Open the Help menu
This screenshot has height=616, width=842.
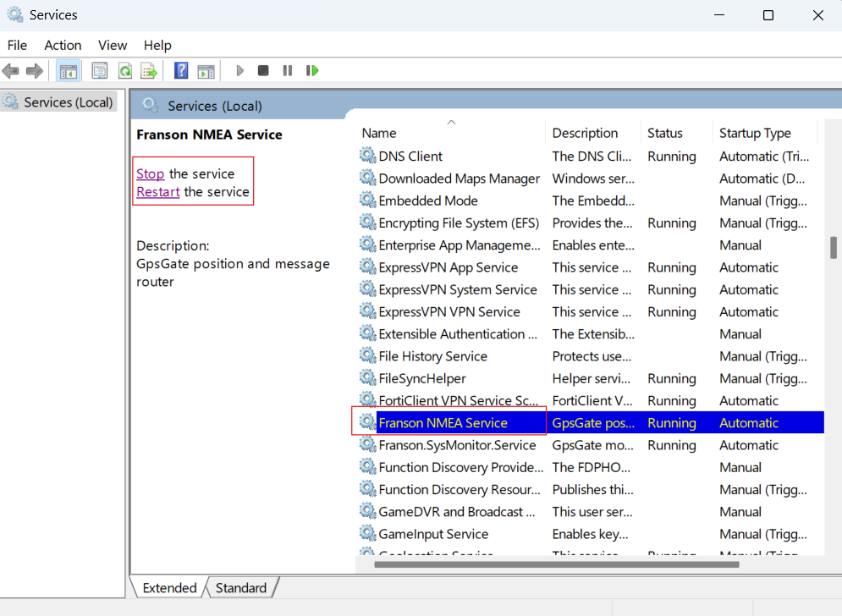pyautogui.click(x=157, y=45)
